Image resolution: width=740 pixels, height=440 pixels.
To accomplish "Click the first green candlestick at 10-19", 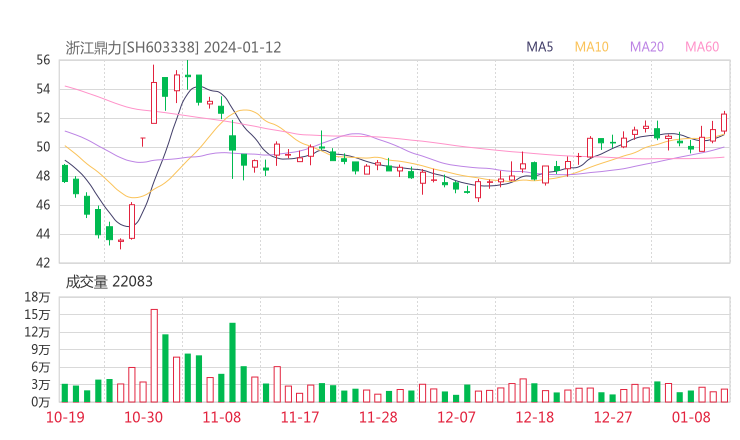I will (x=65, y=173).
